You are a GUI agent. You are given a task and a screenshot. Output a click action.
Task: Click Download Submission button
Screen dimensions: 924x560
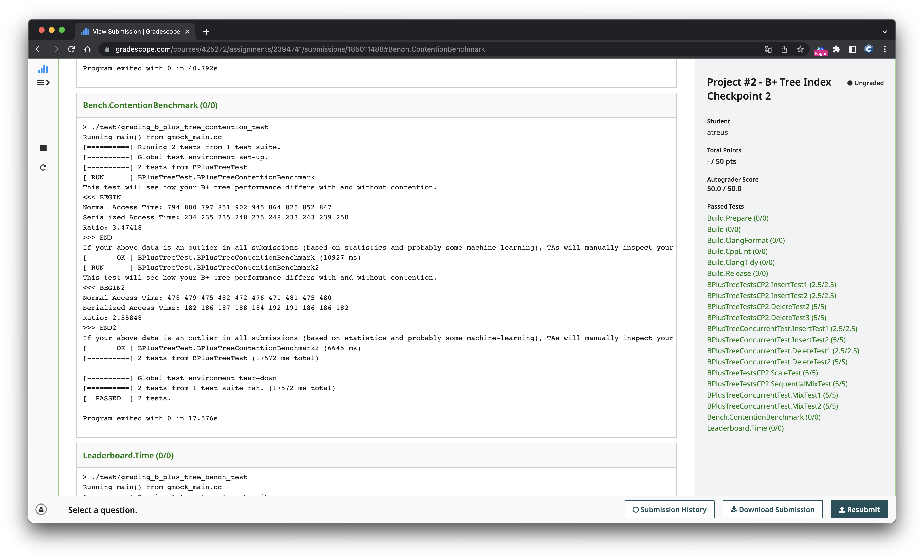pyautogui.click(x=773, y=509)
